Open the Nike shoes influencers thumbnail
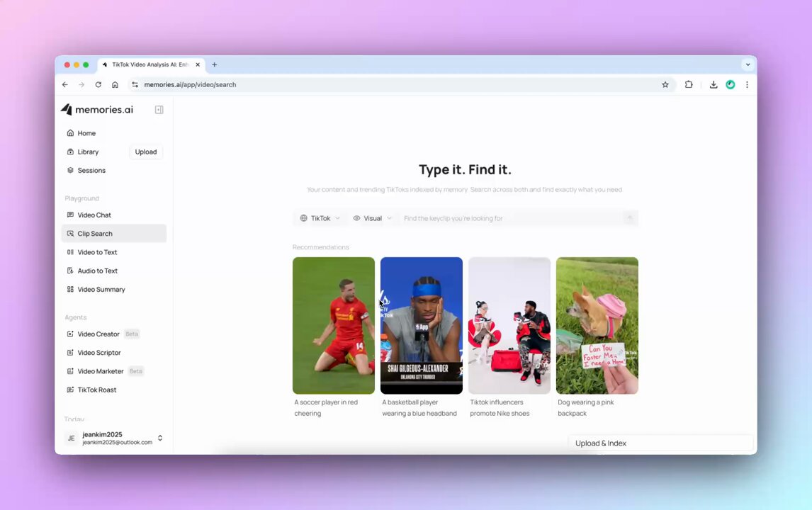This screenshot has height=510, width=812. (509, 326)
